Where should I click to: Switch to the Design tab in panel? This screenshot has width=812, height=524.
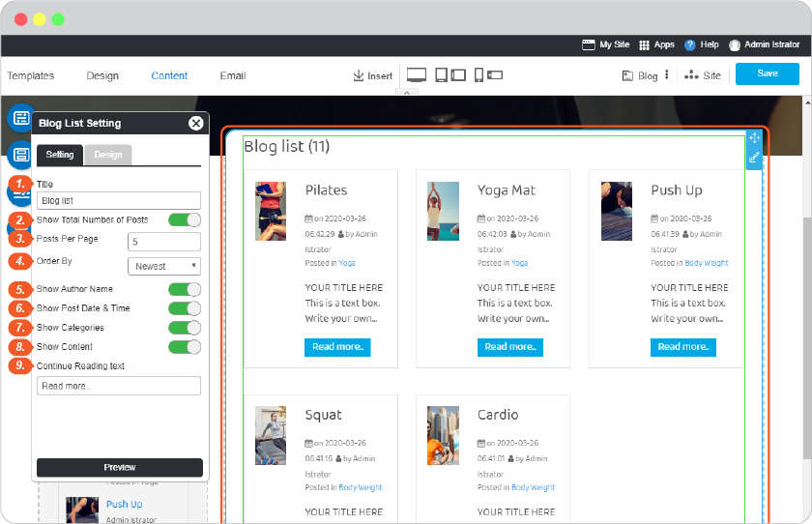point(107,155)
